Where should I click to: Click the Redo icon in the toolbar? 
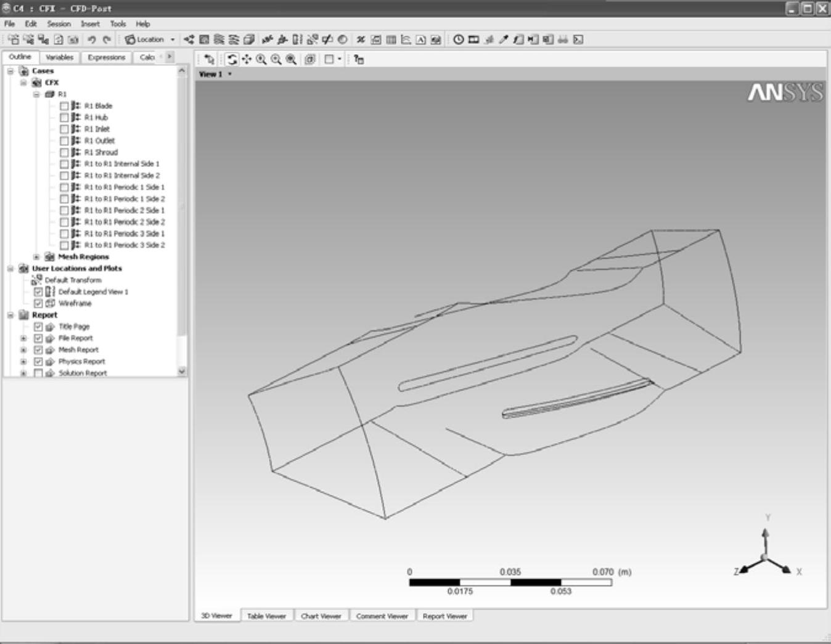click(107, 39)
